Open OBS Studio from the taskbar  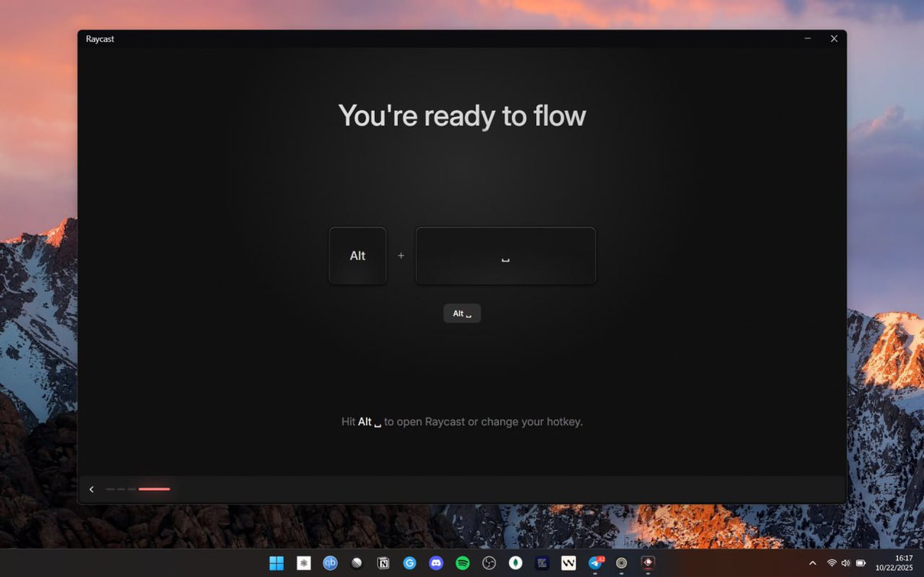(488, 563)
